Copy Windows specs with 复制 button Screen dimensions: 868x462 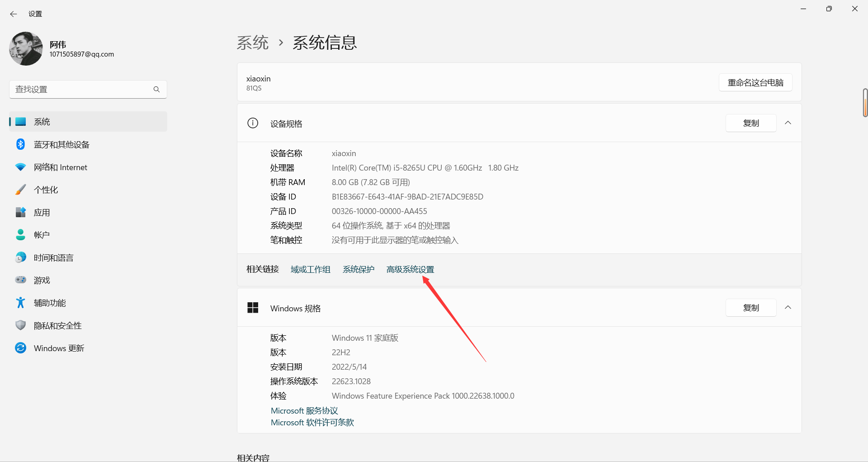pos(751,308)
